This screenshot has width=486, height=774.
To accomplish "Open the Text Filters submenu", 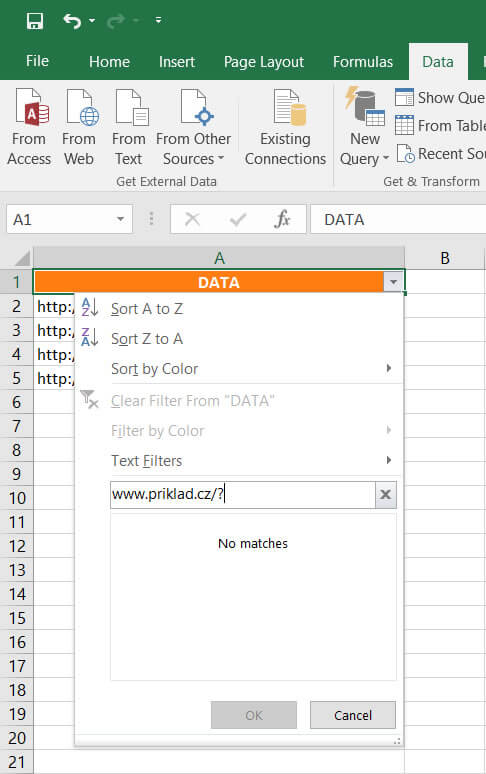I will point(240,461).
